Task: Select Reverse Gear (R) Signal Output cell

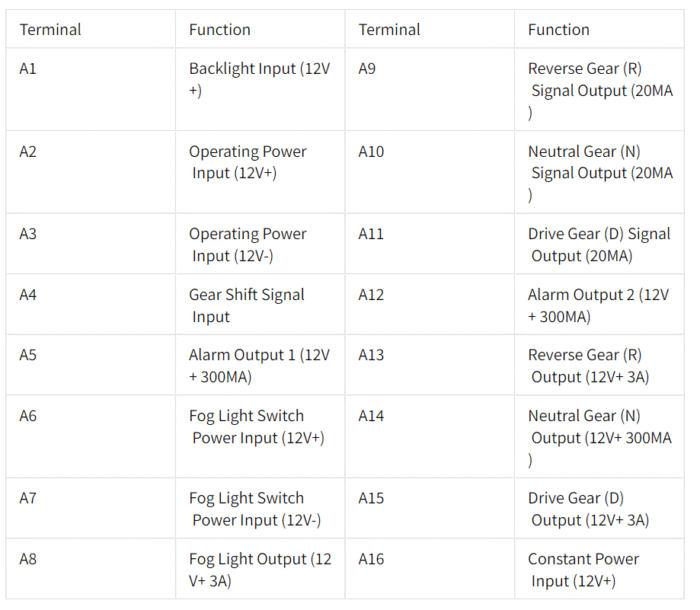Action: pyautogui.click(x=599, y=89)
